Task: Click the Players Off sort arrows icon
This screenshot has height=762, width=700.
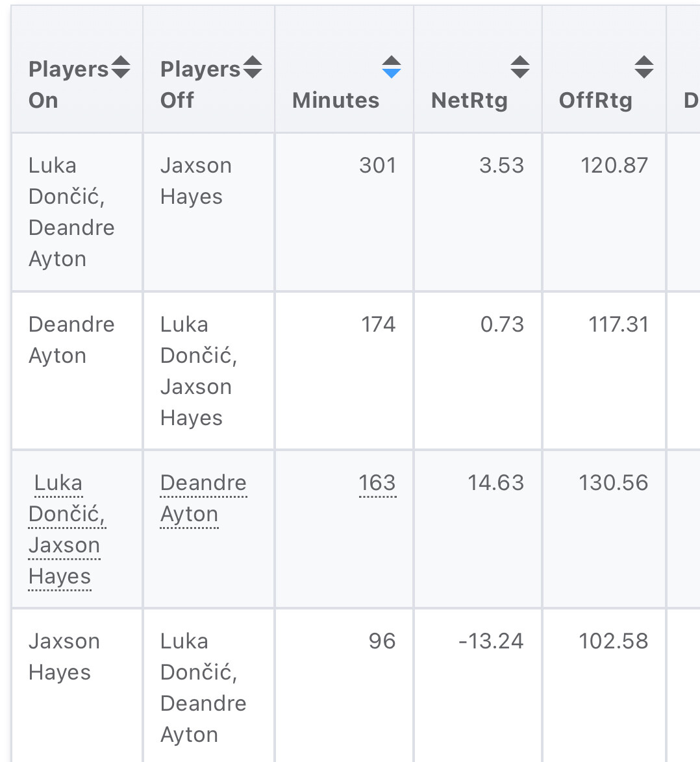Action: pos(252,68)
